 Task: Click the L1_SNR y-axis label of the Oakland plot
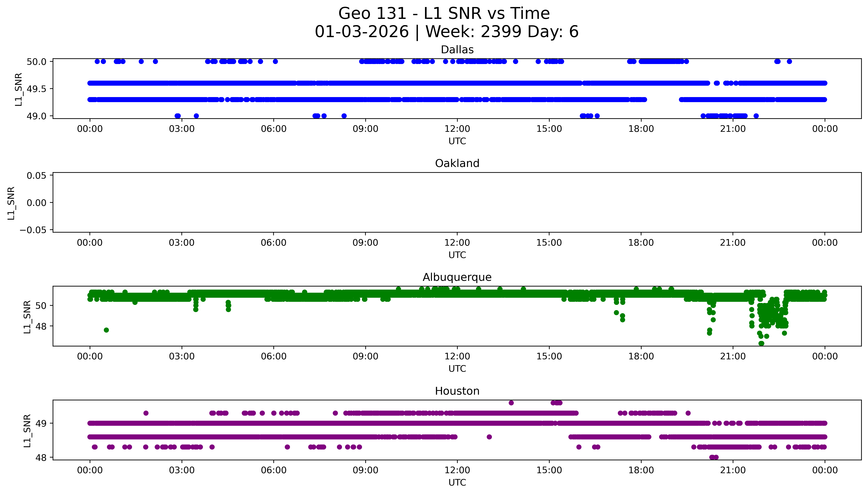[x=11, y=203]
